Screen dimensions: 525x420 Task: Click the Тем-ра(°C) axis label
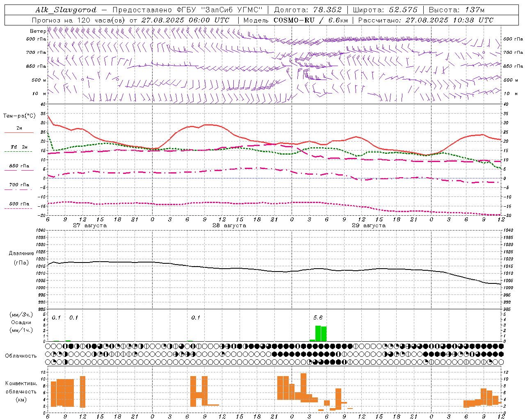click(19, 116)
